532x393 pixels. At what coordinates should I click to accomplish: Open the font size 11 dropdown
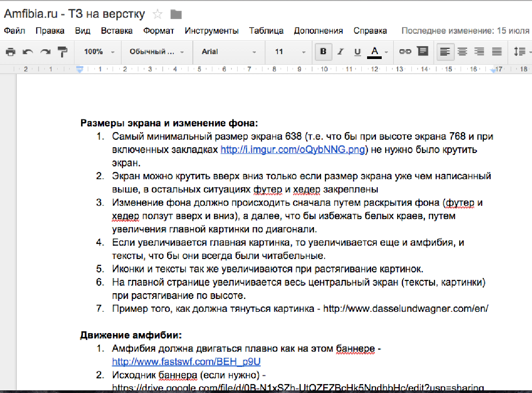(290, 52)
